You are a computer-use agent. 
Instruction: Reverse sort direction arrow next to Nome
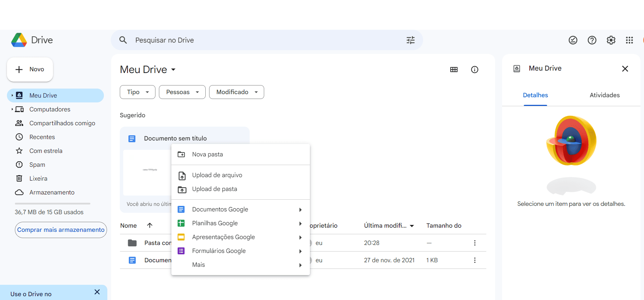tap(150, 226)
